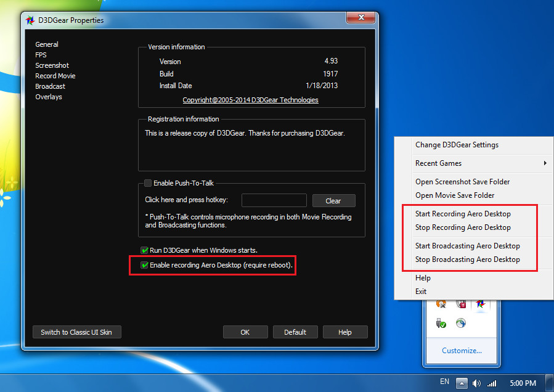Enable the Push-To-Talk checkbox

[x=147, y=182]
